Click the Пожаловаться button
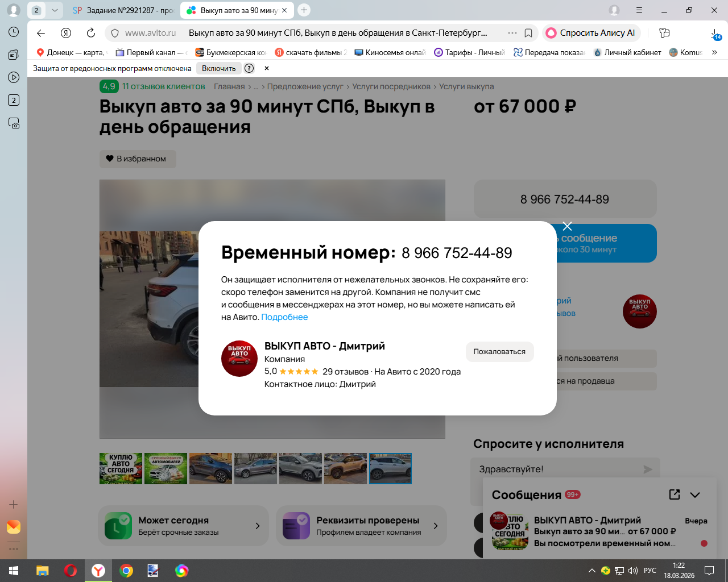Screen dimensions: 728x582 499,351
